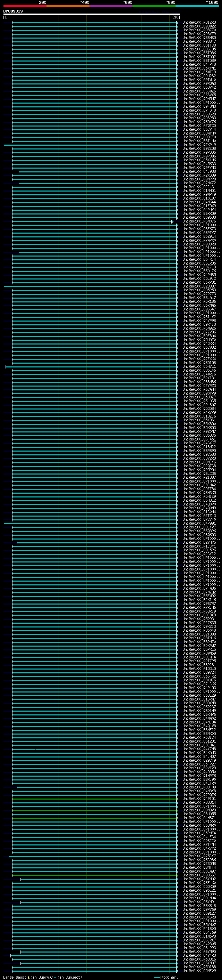Open hit UniRef100_C0H7L1
222x980 pixels.
[x=199, y=367]
